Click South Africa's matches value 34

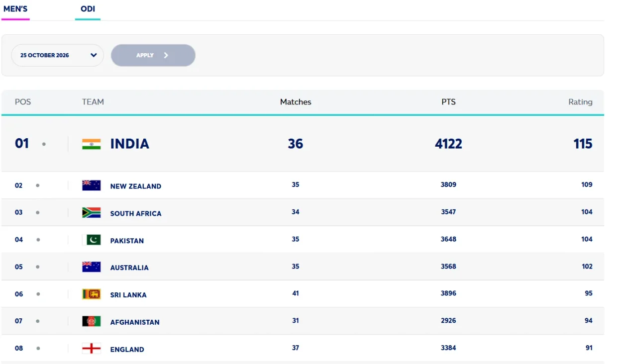click(296, 212)
